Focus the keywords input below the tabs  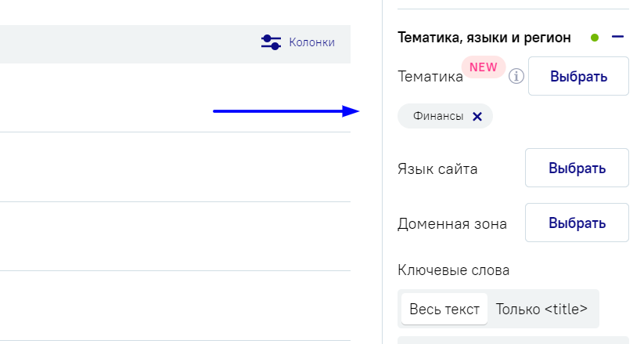click(513, 340)
